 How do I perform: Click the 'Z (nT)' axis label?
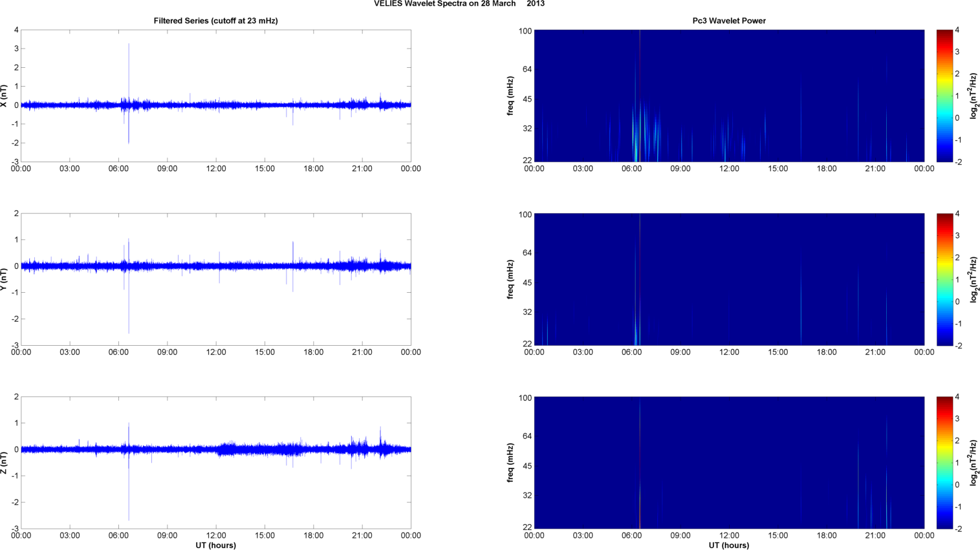coord(5,463)
